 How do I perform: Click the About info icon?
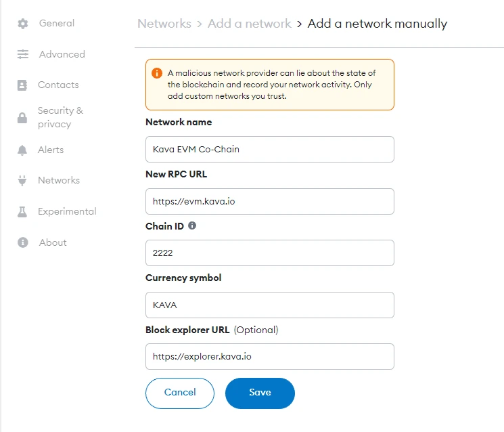[x=22, y=242]
